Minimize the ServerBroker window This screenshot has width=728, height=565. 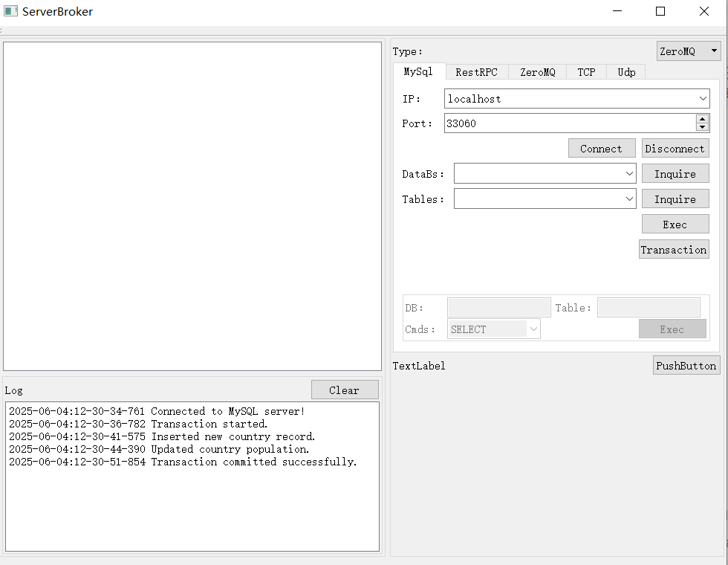tap(617, 11)
